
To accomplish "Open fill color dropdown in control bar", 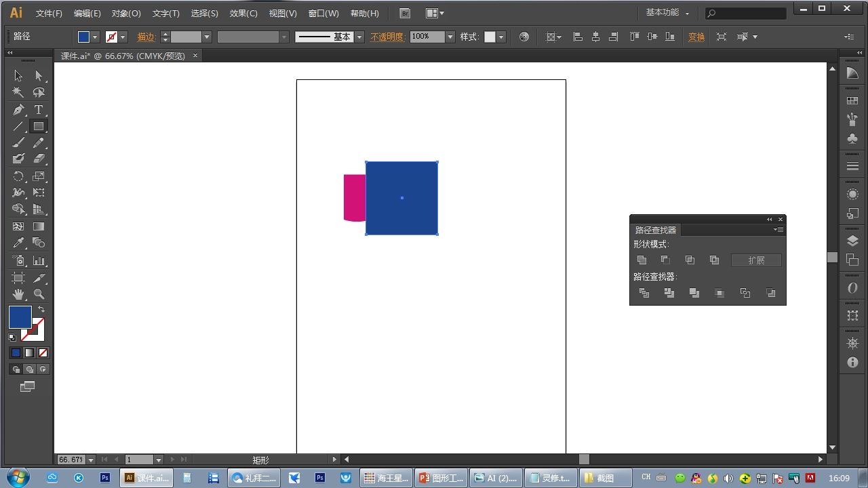I will (x=95, y=37).
